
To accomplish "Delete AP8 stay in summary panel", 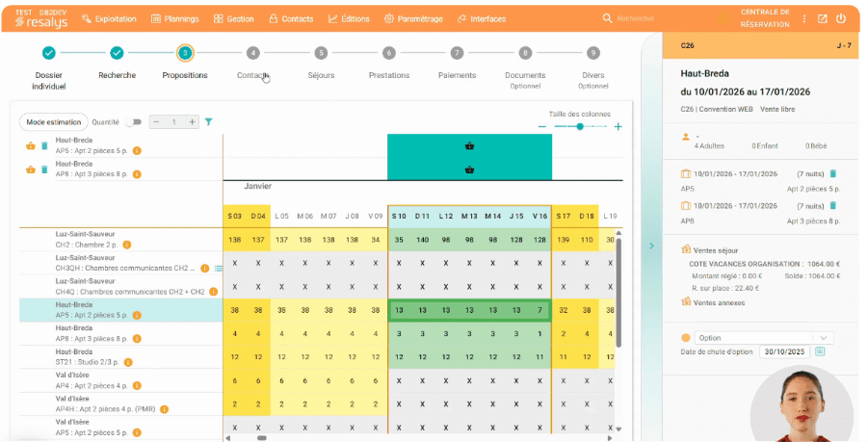I will 833,206.
